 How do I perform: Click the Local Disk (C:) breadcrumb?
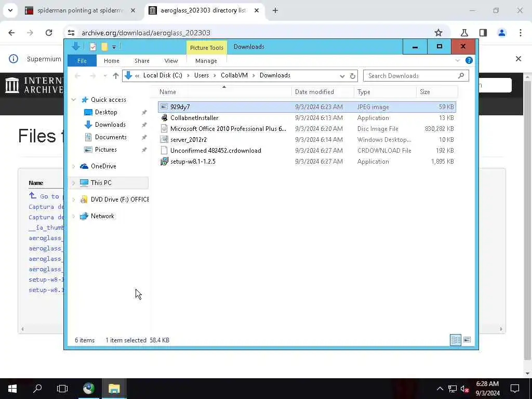pos(163,75)
